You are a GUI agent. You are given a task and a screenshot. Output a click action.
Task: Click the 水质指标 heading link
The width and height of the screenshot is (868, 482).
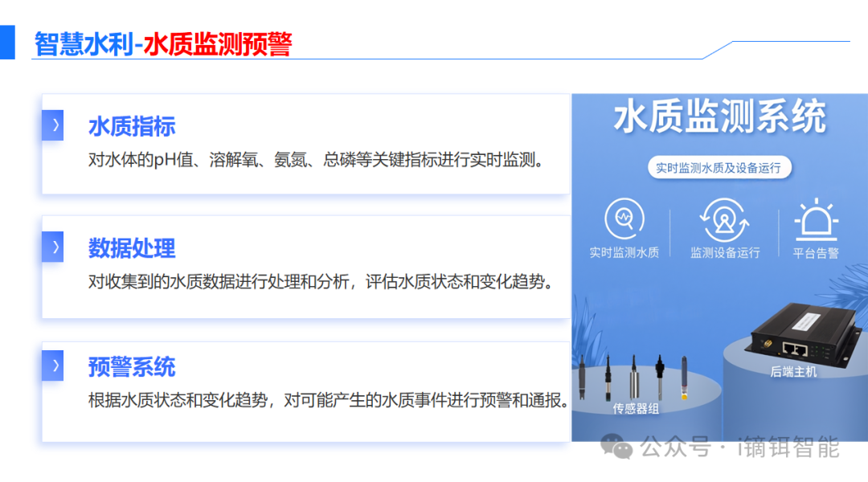(x=131, y=126)
